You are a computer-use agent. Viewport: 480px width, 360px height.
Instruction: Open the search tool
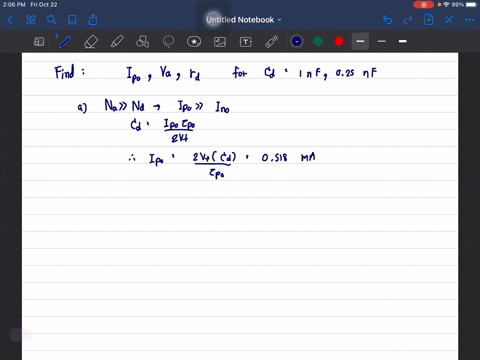[51, 20]
